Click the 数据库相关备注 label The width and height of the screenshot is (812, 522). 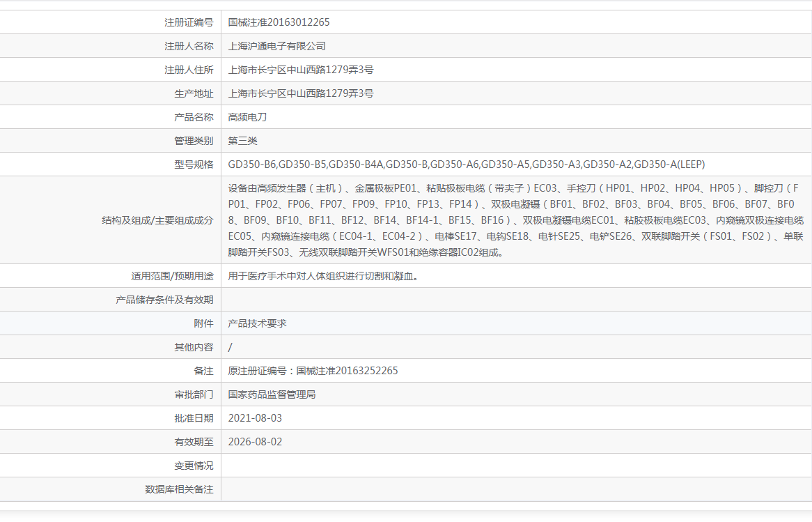click(179, 490)
